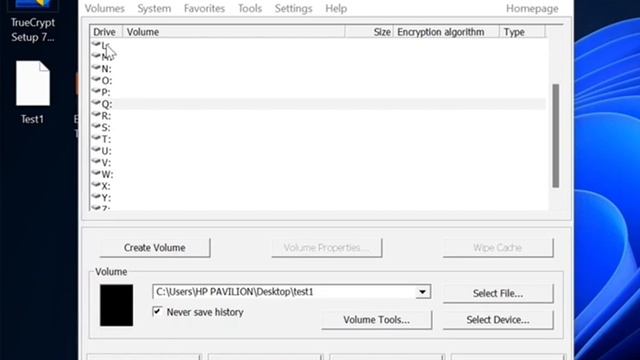Select drive slot P: icon
Screen dimensions: 640x360
96,91
